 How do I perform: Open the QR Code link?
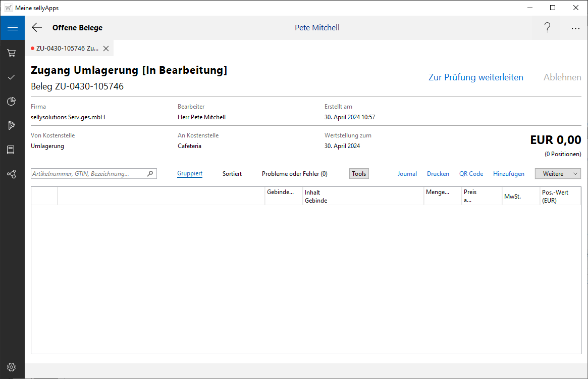(x=471, y=174)
